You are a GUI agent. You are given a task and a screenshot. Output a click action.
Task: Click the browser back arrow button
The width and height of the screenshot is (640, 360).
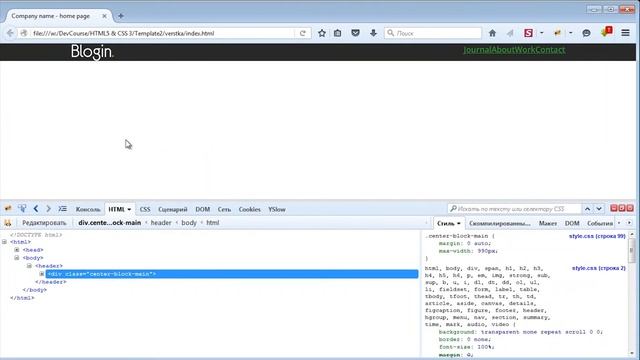click(x=10, y=33)
